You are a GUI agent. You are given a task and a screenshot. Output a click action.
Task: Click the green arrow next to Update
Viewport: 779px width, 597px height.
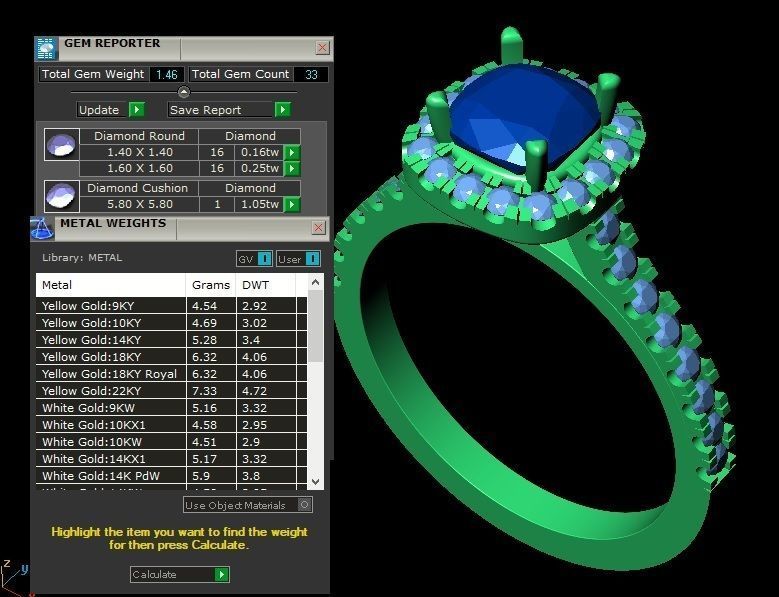click(137, 109)
